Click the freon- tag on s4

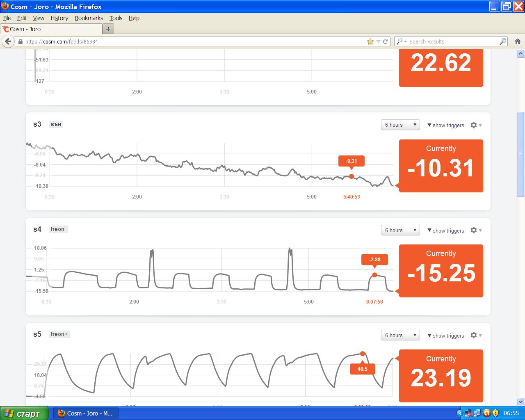58,229
